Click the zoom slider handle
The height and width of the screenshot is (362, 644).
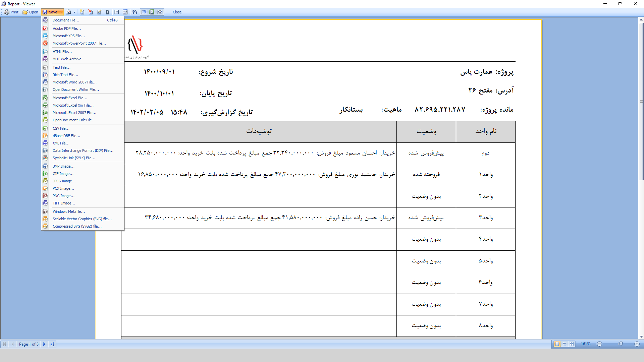pyautogui.click(x=621, y=344)
